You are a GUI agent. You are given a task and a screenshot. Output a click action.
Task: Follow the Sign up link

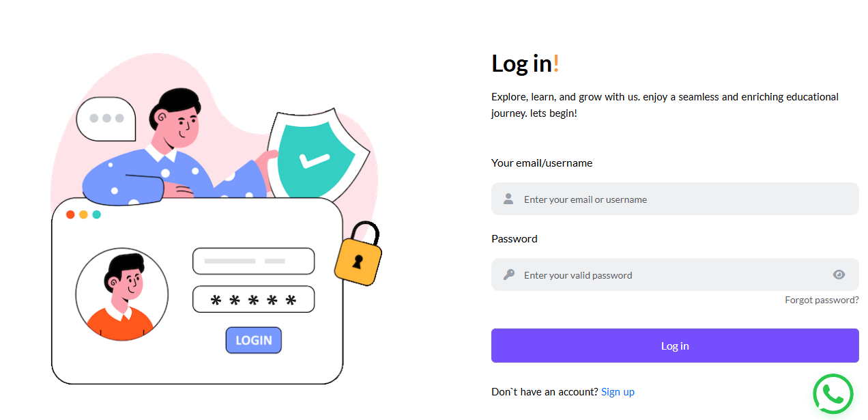[x=618, y=392]
